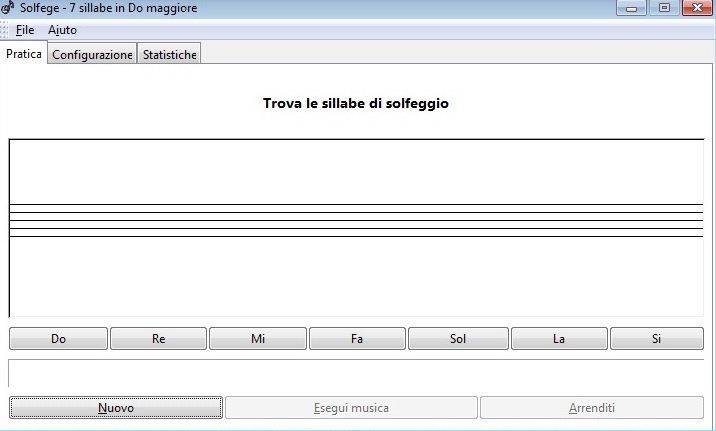Start a new question with Nuovo
Screen dimensions: 716x431
116,408
